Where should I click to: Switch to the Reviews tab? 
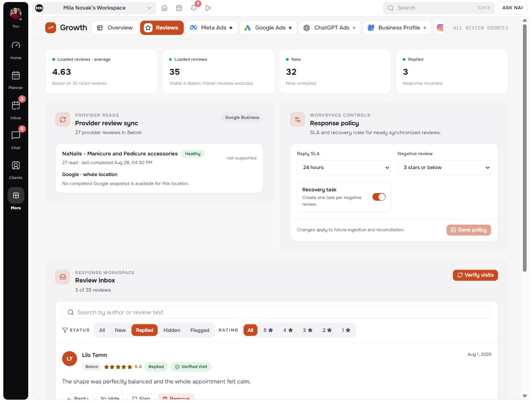(162, 28)
